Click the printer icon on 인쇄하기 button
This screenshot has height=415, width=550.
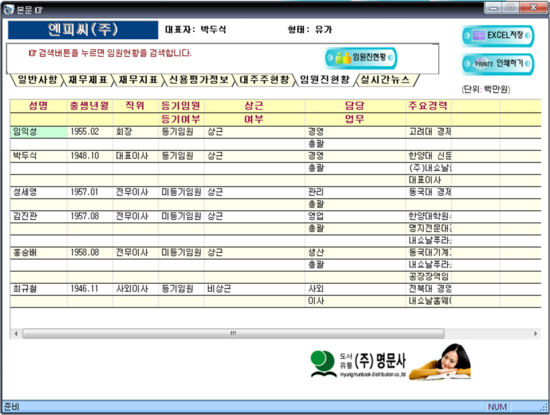[483, 63]
